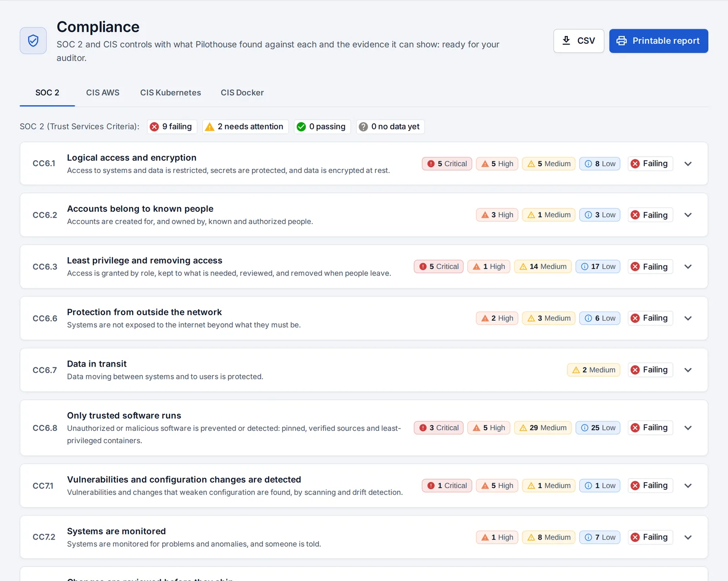Click the 17 Low badge in CC6.3
Viewport: 728px width, 581px height.
pos(598,267)
